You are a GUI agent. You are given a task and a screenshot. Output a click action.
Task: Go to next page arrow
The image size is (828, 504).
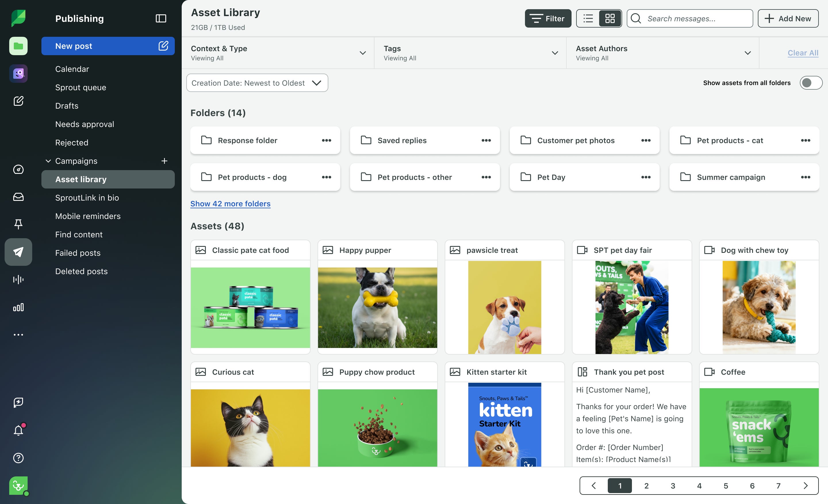click(x=805, y=486)
